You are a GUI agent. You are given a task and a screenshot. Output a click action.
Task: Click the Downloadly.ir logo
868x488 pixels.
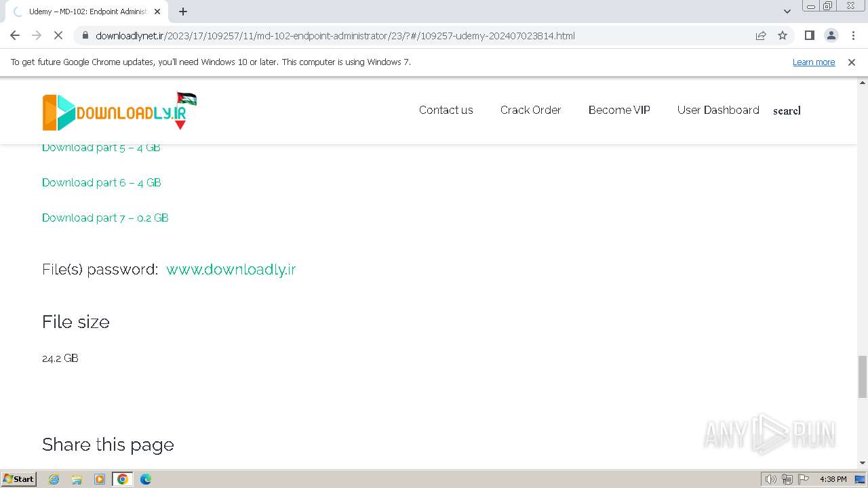[119, 111]
